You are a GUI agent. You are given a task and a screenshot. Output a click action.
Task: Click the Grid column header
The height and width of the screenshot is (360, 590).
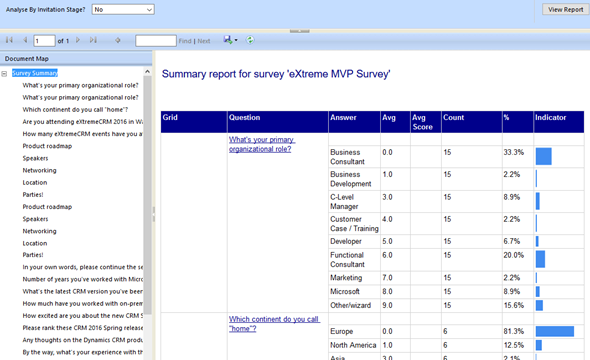[x=194, y=122]
